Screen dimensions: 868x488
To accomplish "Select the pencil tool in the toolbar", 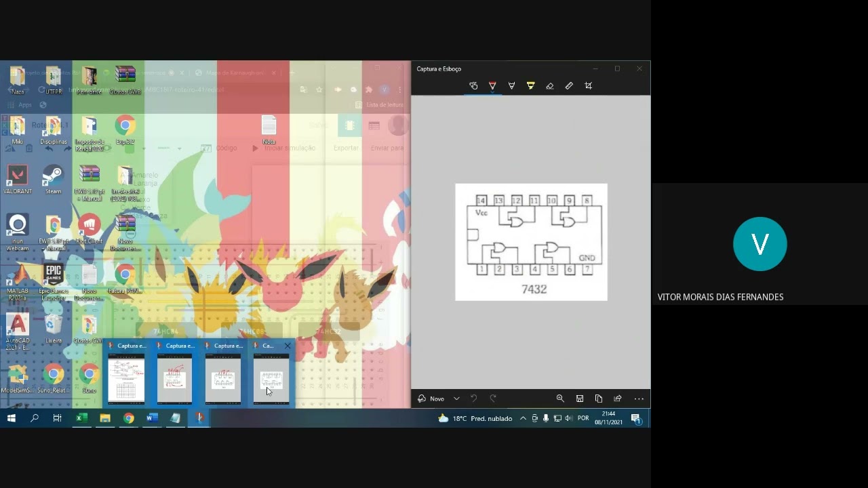I will 511,86.
